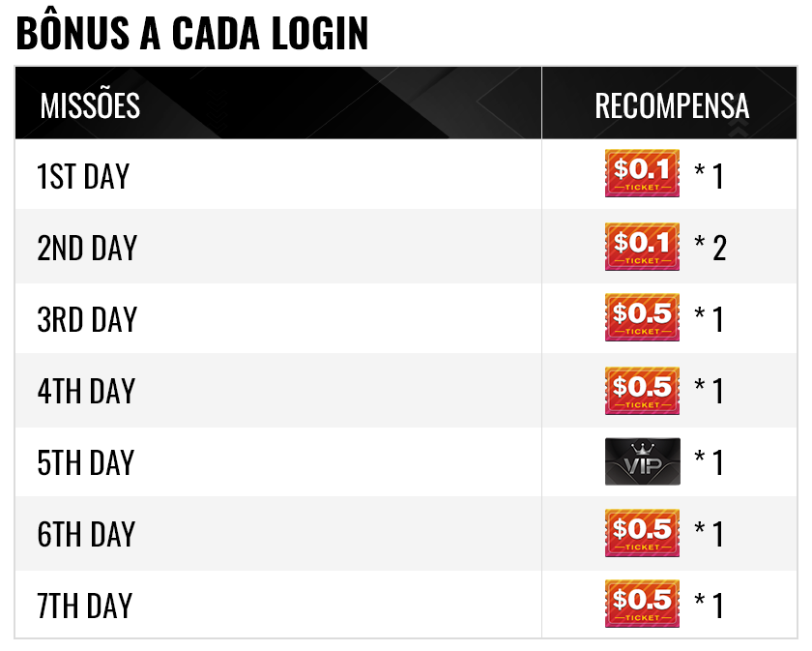Click the $0.5 ticket icon for 6th Day
Screen dimensions: 812x651
[x=642, y=533]
